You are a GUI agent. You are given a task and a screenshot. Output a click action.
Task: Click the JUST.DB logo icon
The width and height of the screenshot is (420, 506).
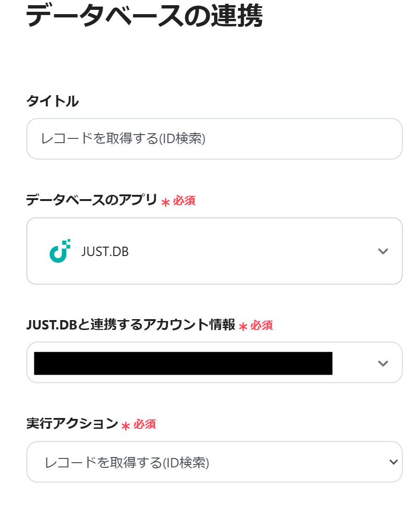[60, 251]
